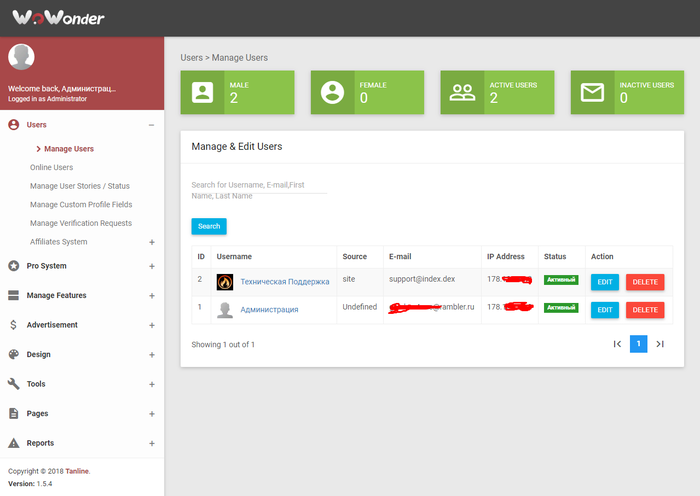
Task: Click the Advertisement dollar icon
Action: (x=14, y=325)
